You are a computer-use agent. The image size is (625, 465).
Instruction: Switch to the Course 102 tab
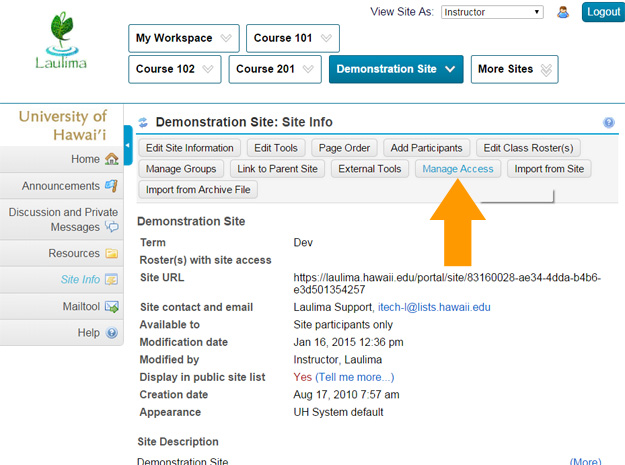point(175,69)
